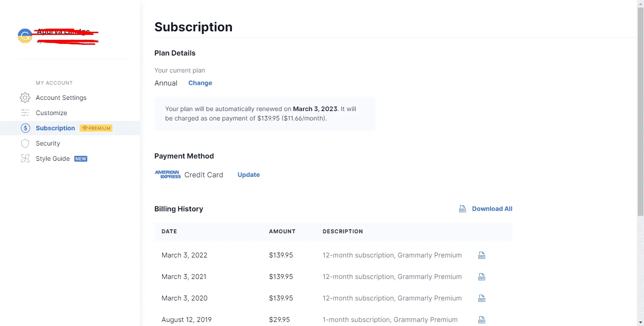
Task: Download PDF invoice for March 3, 2021
Action: [x=482, y=277]
